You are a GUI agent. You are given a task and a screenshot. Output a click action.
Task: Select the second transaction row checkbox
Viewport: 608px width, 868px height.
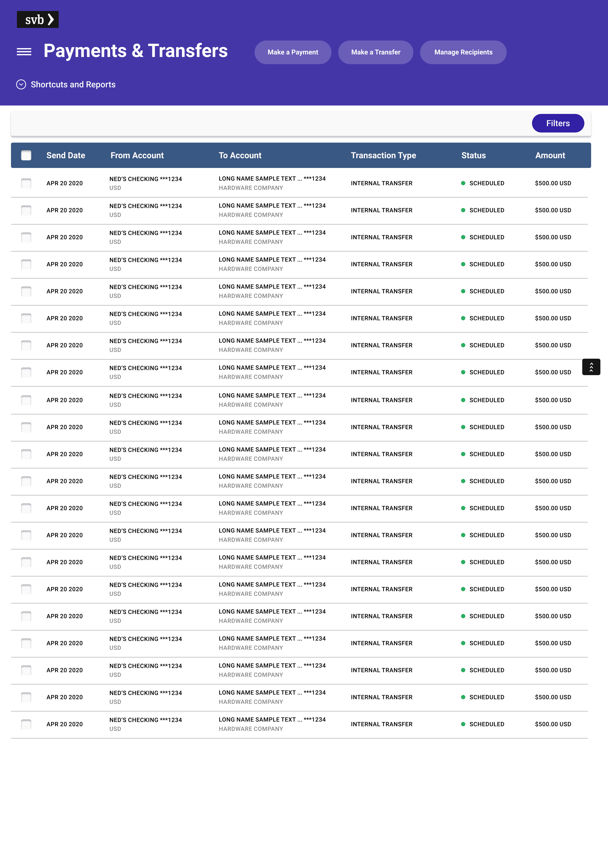(x=26, y=210)
